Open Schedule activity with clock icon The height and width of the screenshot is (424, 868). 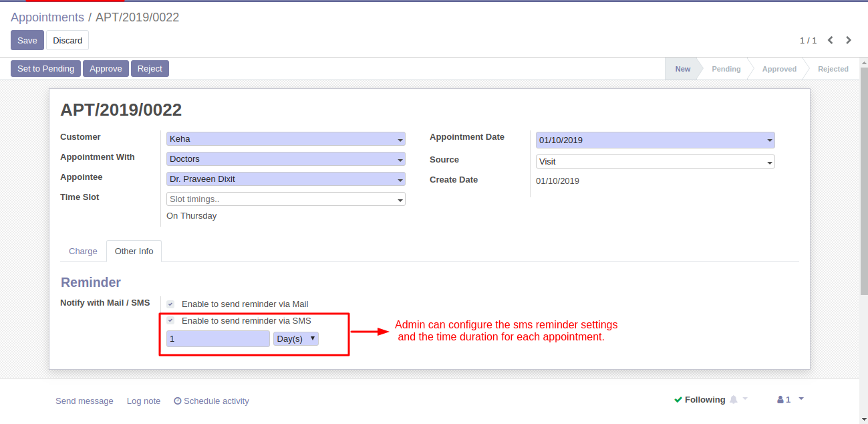coord(211,401)
